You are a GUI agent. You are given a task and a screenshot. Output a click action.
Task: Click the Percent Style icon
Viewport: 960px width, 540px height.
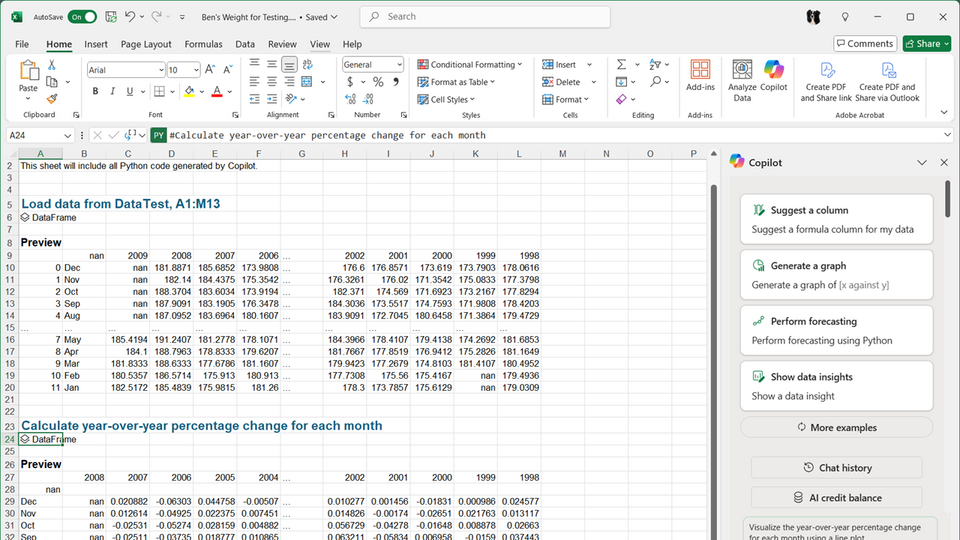point(378,82)
